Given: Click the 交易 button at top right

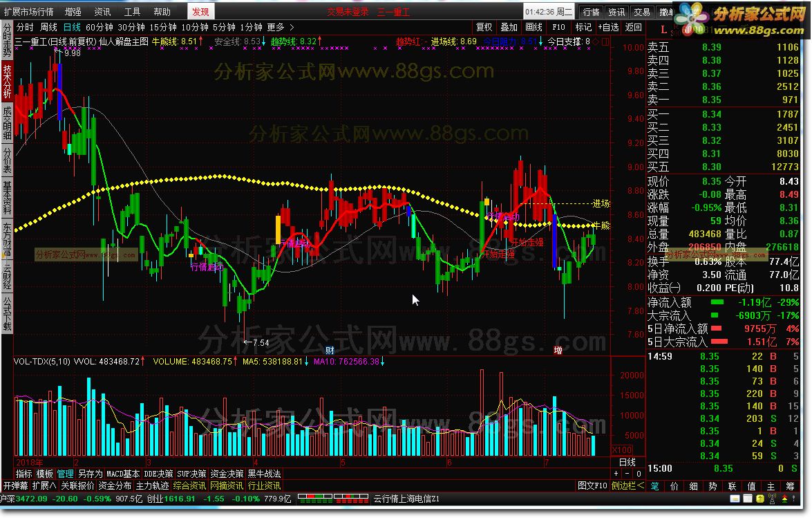Looking at the screenshot, I should click(x=641, y=12).
